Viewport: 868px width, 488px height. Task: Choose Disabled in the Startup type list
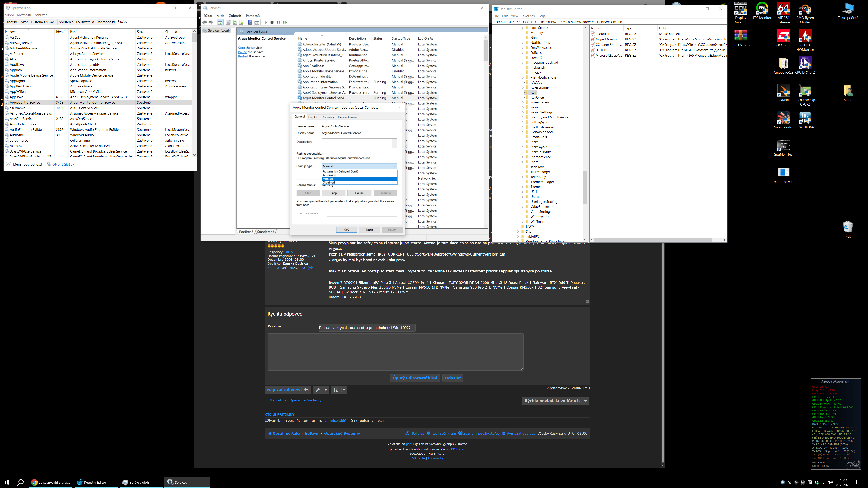click(328, 183)
